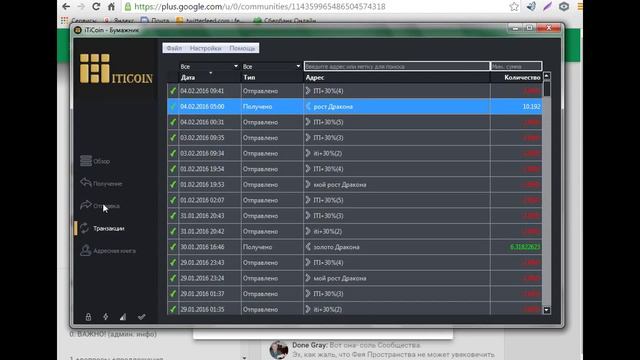Click received arrow icon beside золото Дракона

pos(308,247)
